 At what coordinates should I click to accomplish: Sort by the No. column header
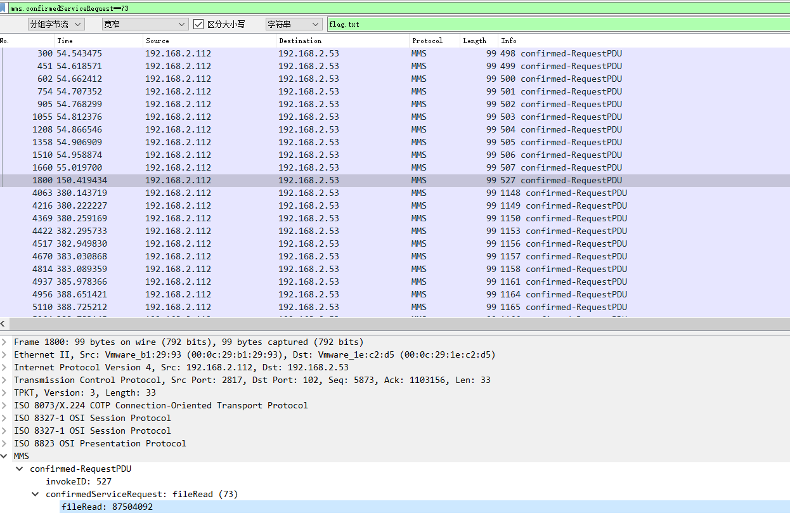(x=27, y=41)
